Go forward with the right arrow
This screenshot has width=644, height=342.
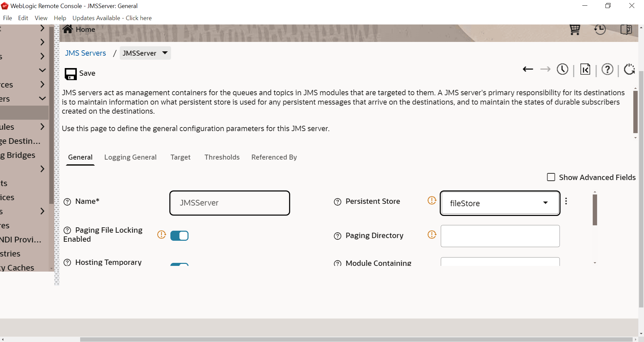tap(545, 69)
